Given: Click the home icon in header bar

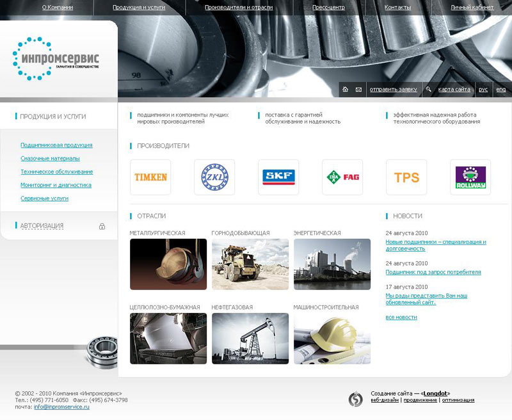Looking at the screenshot, I should [346, 90].
